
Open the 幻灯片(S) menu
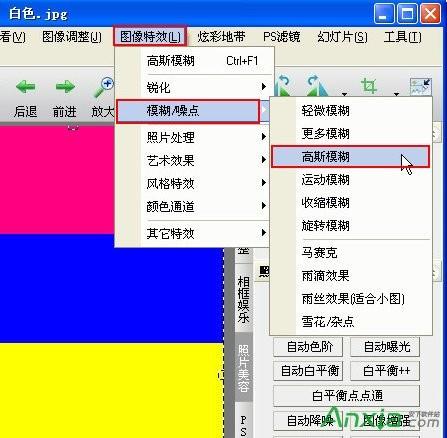[x=343, y=37]
